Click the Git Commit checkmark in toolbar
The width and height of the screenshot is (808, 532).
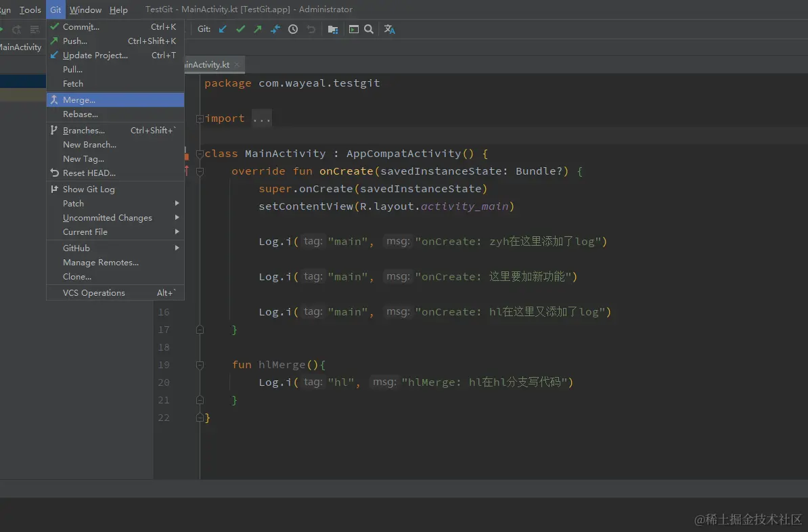coord(240,29)
